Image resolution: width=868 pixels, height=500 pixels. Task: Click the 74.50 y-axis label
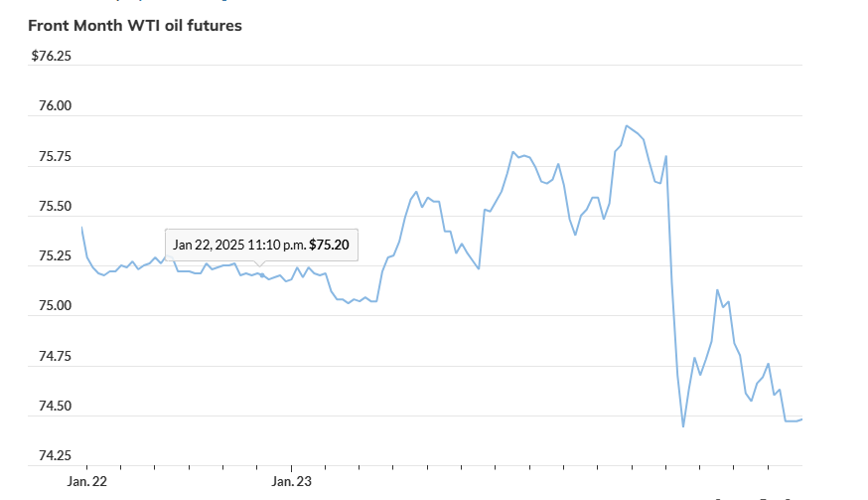point(55,407)
